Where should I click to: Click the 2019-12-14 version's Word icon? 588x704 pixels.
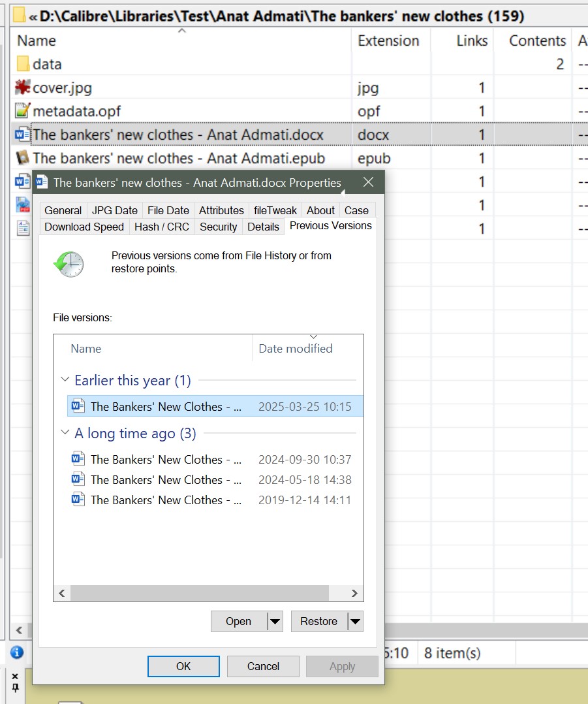(x=78, y=499)
